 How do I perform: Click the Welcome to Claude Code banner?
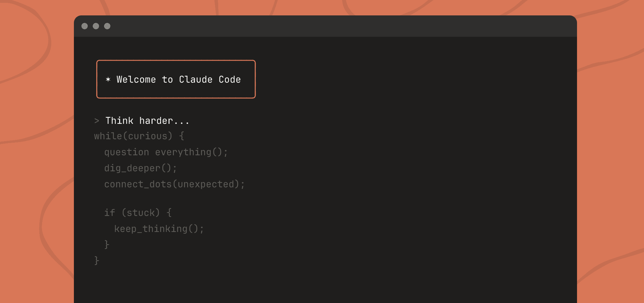(176, 79)
